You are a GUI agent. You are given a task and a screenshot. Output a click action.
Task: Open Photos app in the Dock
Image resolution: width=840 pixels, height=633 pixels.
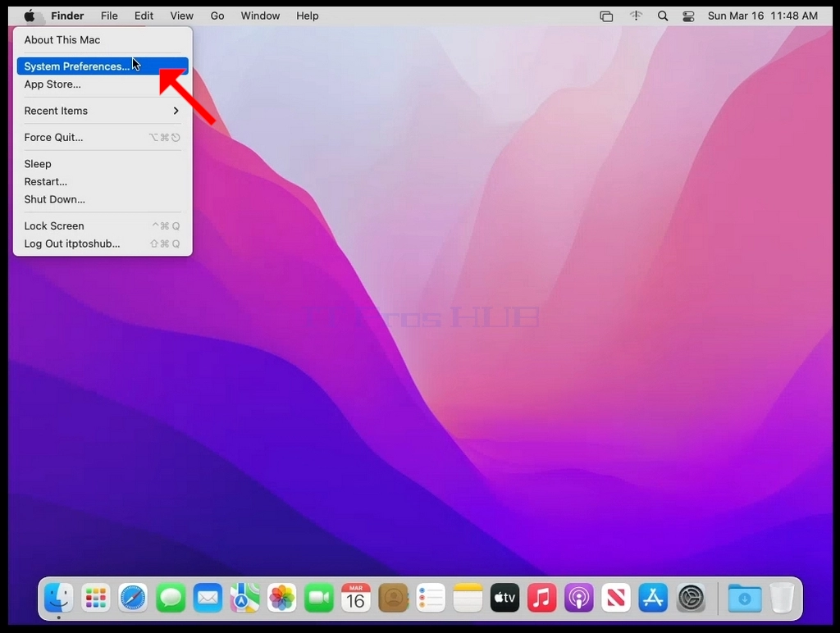pyautogui.click(x=282, y=598)
